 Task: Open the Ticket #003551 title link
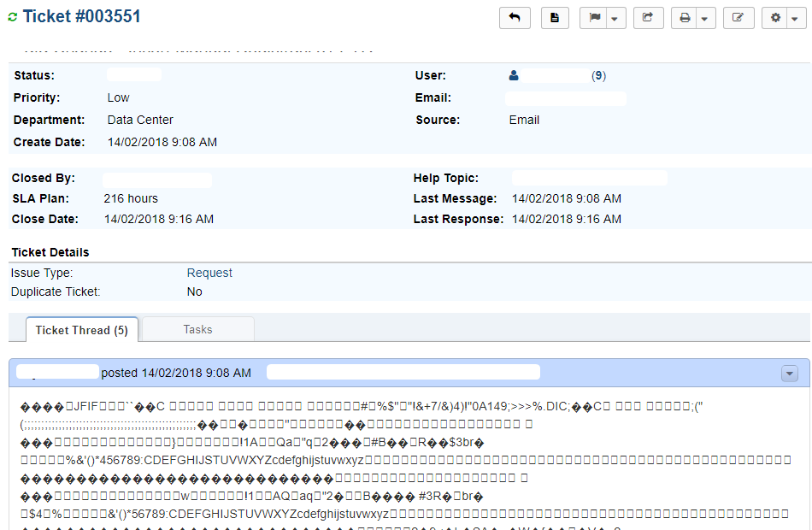click(x=82, y=16)
